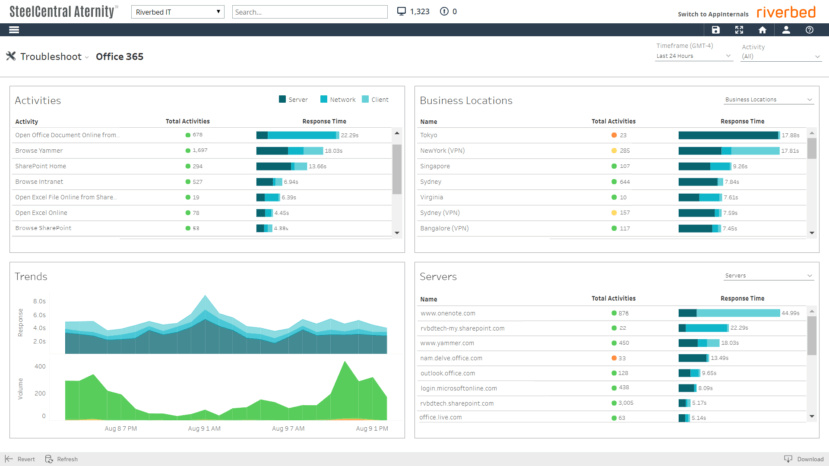Viewport: 829px width, 466px height.
Task: Select rvbdtech-my.sharepoint.com server
Action: tap(612, 328)
